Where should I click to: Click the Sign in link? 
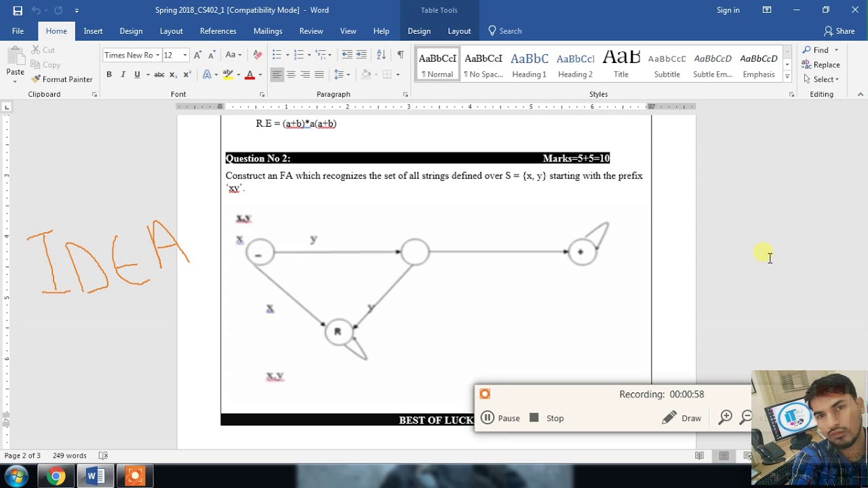pyautogui.click(x=728, y=10)
